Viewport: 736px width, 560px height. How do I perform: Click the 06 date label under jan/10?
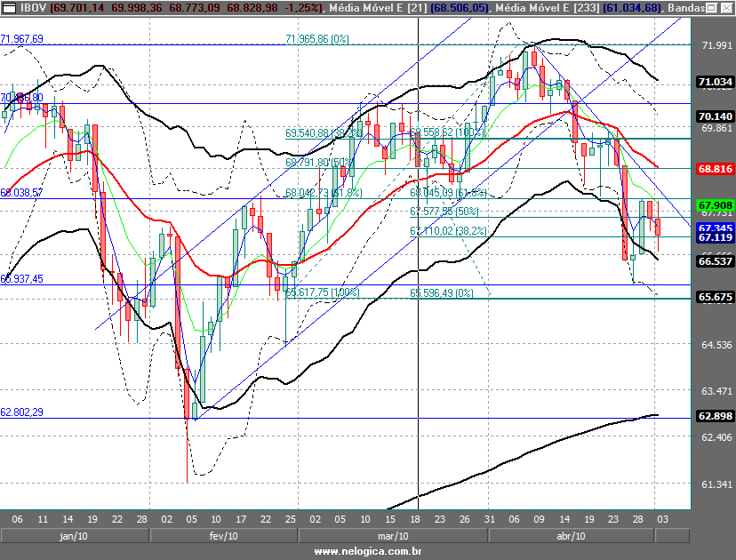click(17, 519)
